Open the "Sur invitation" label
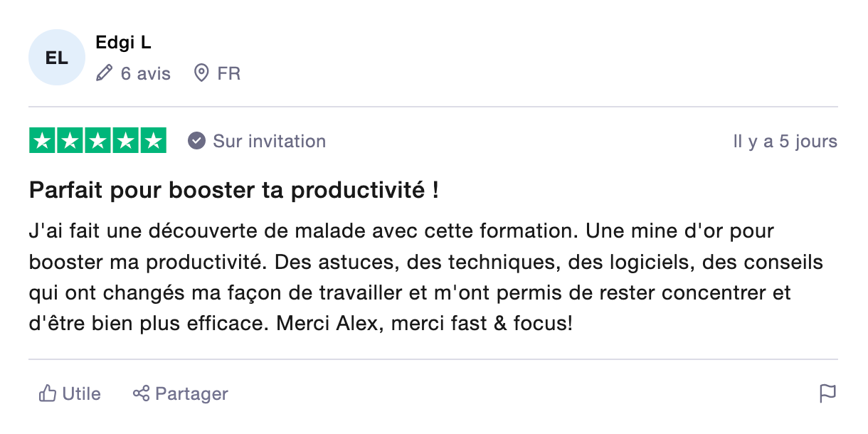868x434 pixels. click(x=269, y=141)
